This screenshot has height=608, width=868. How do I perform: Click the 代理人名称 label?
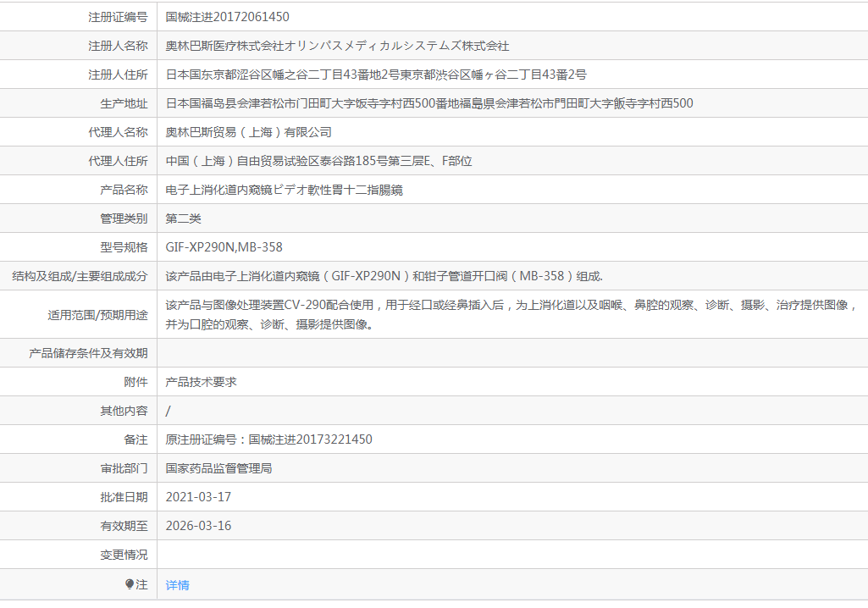pyautogui.click(x=118, y=132)
